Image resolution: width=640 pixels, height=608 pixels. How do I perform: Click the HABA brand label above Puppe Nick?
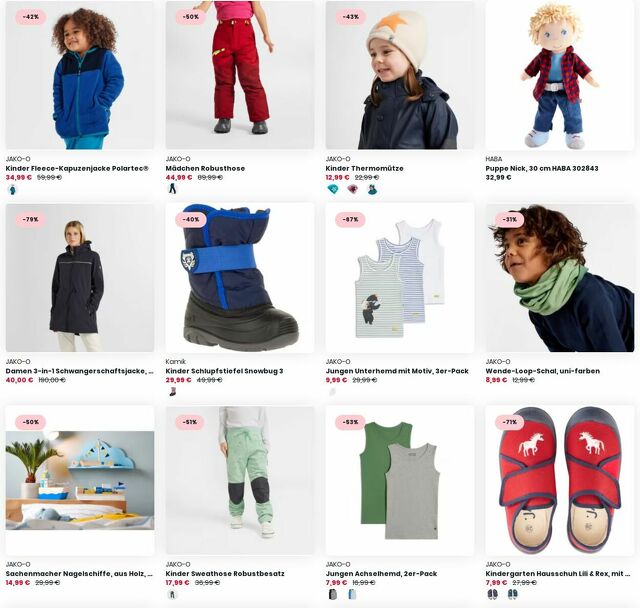[x=493, y=159]
